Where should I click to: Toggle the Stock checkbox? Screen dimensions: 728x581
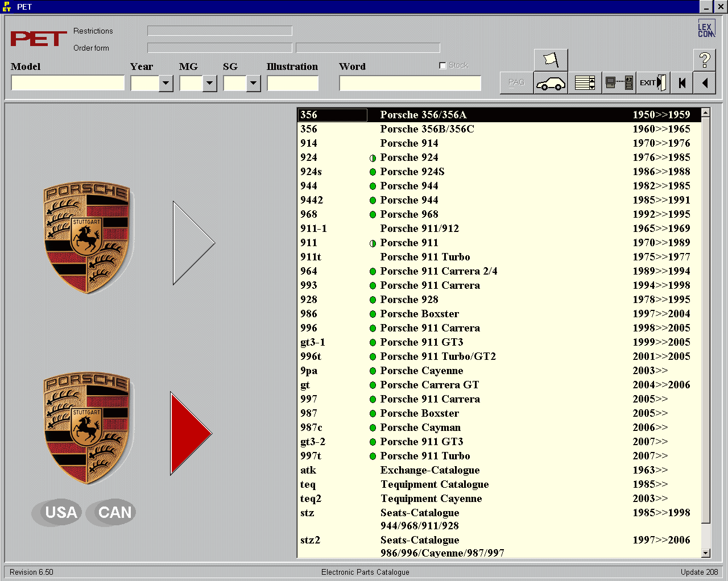point(442,65)
